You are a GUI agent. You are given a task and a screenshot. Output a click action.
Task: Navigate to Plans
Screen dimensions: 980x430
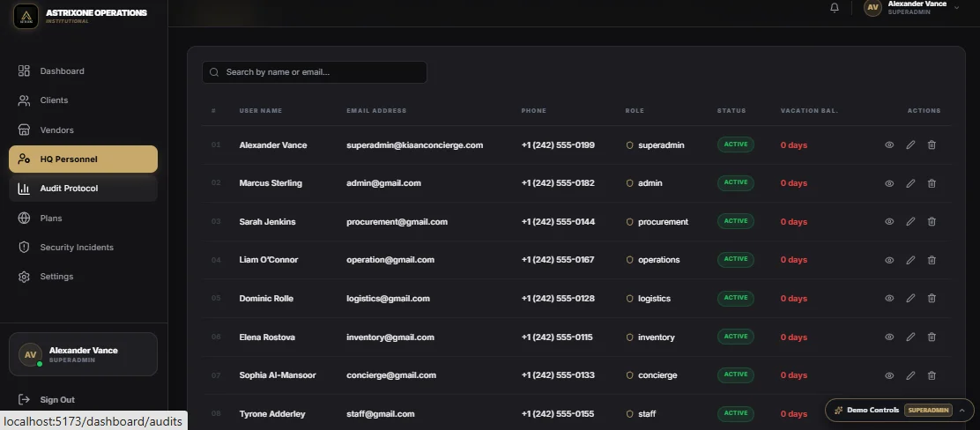(83, 219)
